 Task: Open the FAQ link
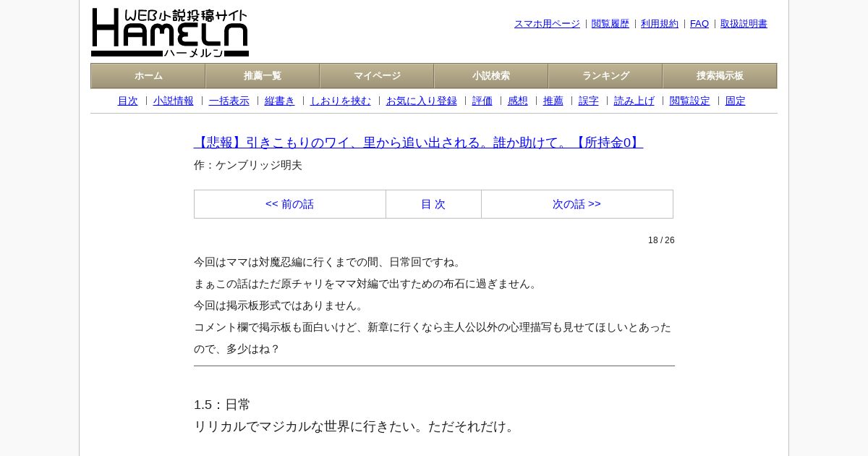[x=699, y=24]
